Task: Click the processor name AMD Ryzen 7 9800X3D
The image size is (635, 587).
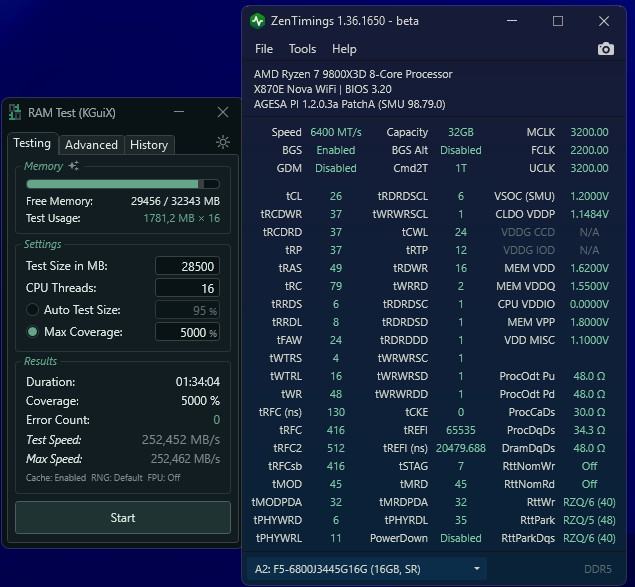Action: 353,74
